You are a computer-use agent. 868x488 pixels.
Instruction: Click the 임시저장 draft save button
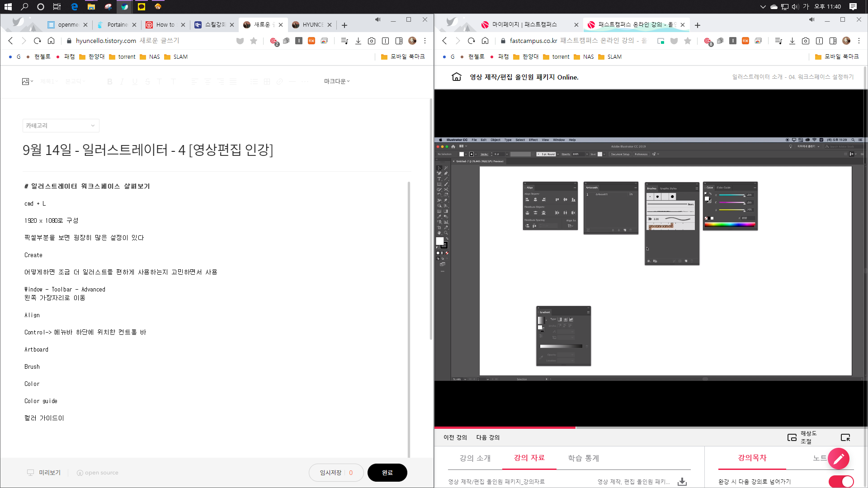click(x=331, y=473)
